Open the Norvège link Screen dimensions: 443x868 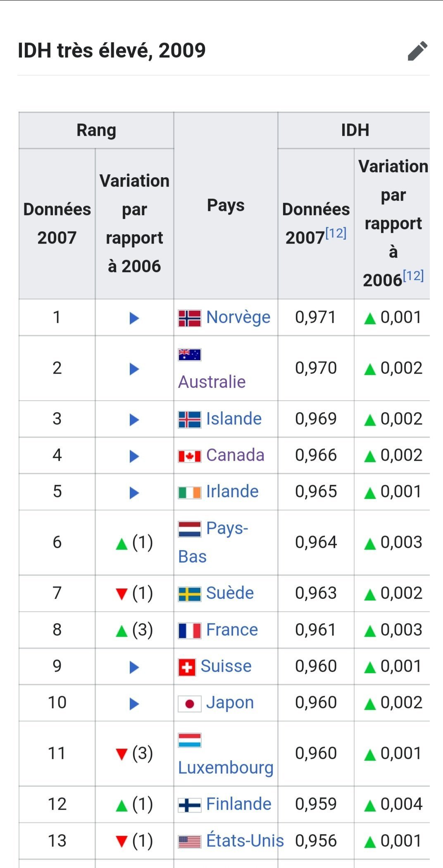238,318
